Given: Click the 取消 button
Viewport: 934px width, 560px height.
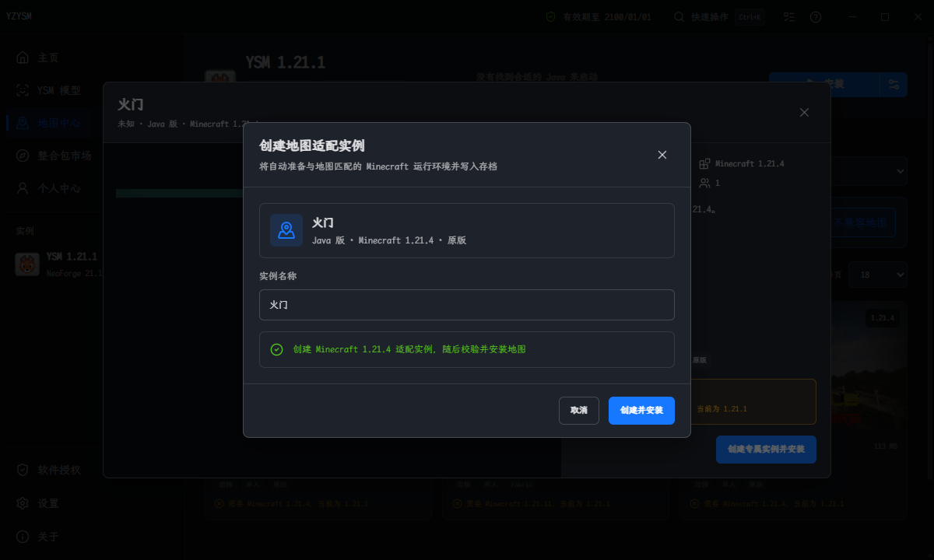Looking at the screenshot, I should click(x=579, y=411).
